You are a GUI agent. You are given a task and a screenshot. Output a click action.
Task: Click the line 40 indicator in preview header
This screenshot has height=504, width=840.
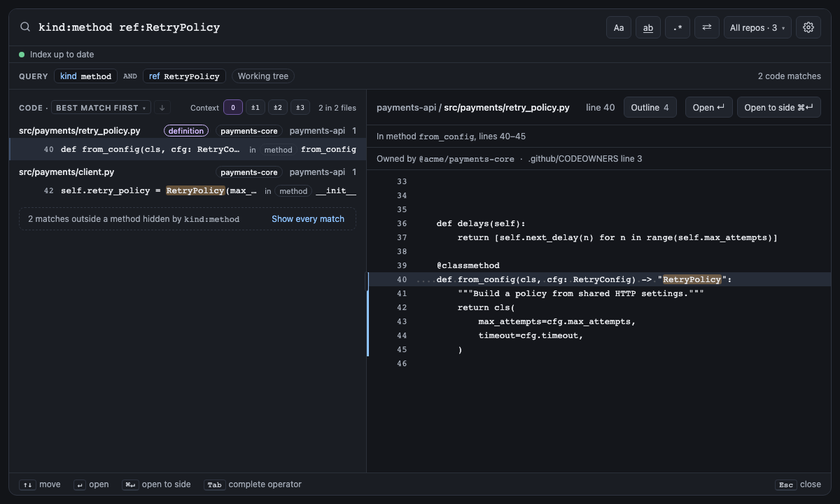[601, 108]
